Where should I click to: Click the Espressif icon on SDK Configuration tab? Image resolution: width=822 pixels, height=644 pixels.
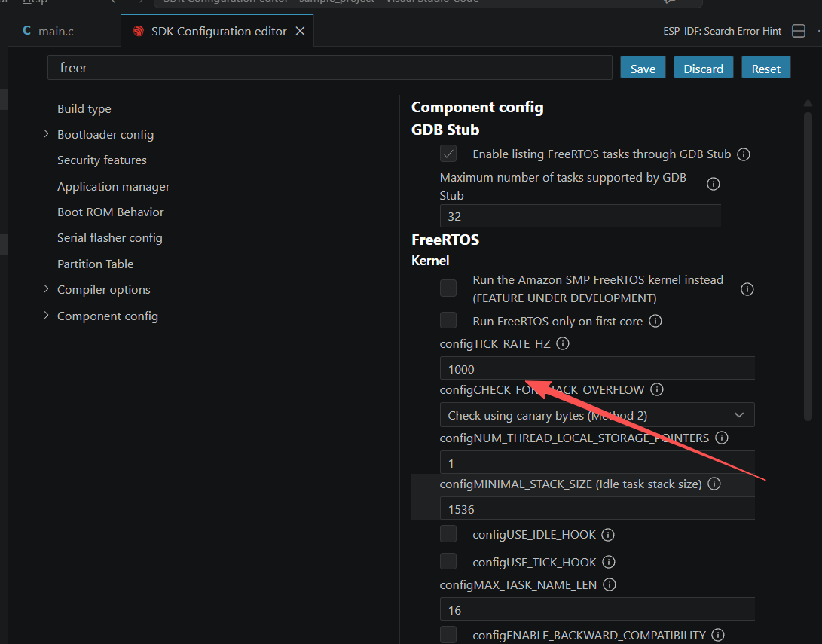[x=139, y=32]
